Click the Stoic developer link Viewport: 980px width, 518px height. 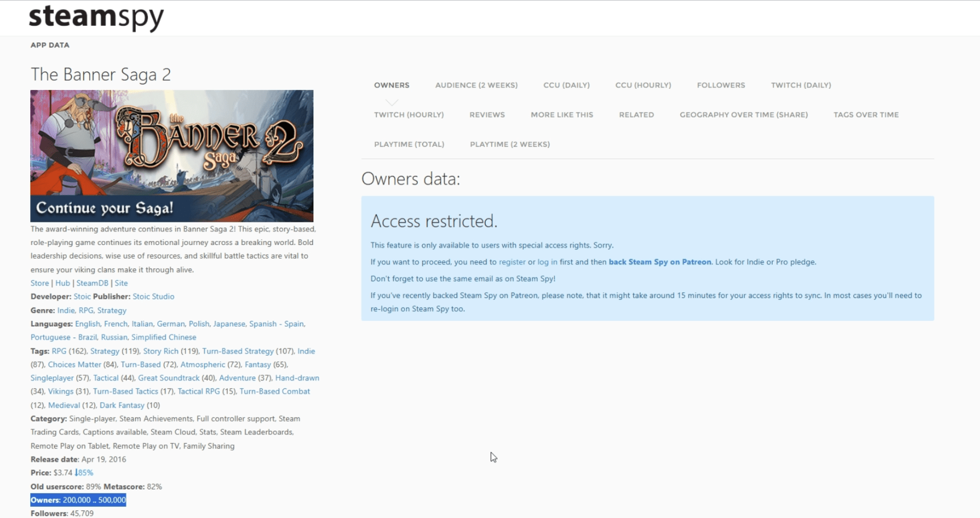pyautogui.click(x=82, y=297)
